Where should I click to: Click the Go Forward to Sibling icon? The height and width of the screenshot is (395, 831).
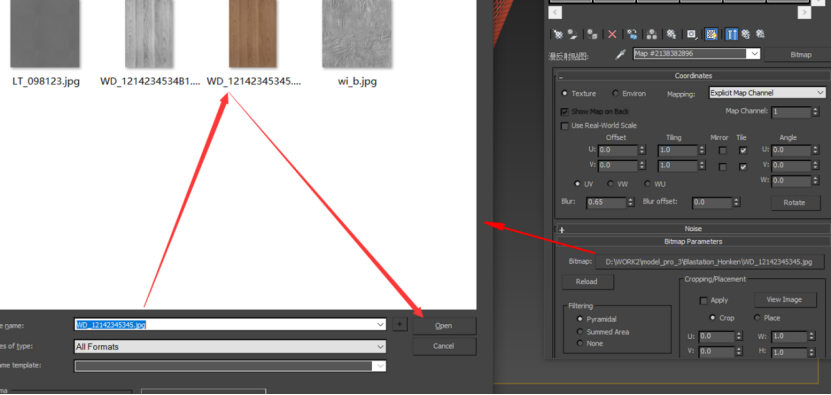(x=760, y=34)
